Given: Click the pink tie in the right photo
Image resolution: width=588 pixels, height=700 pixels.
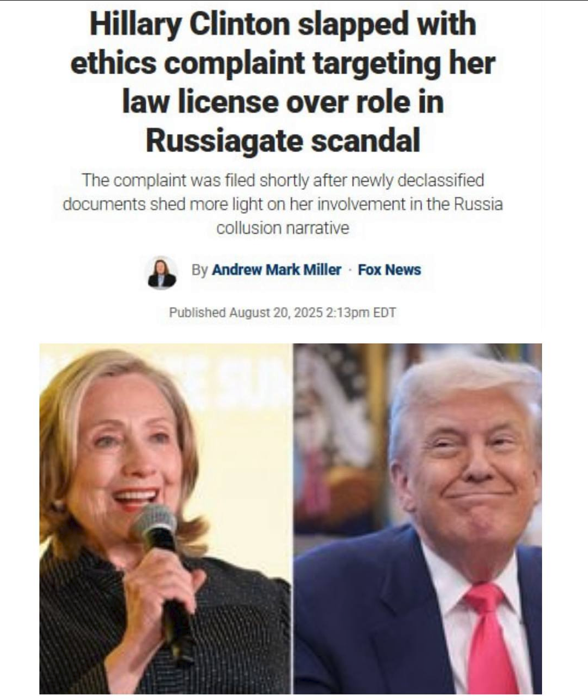Looking at the screenshot, I should click(488, 637).
